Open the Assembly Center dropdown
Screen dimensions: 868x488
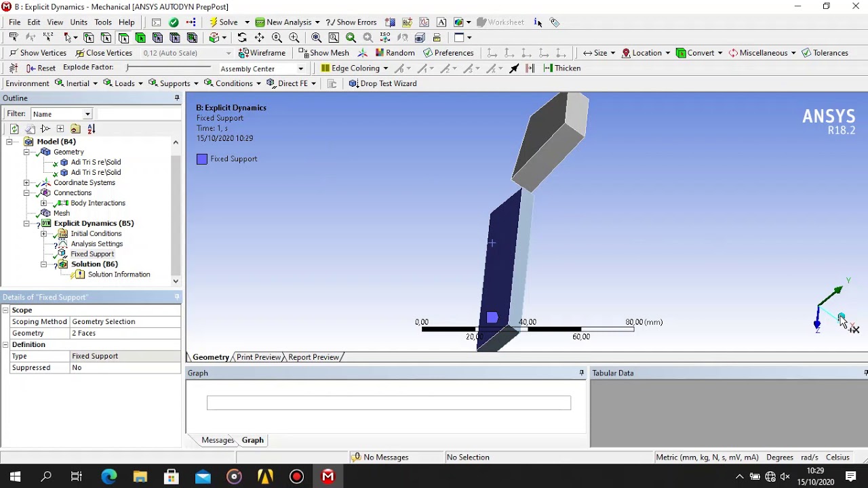coord(300,68)
